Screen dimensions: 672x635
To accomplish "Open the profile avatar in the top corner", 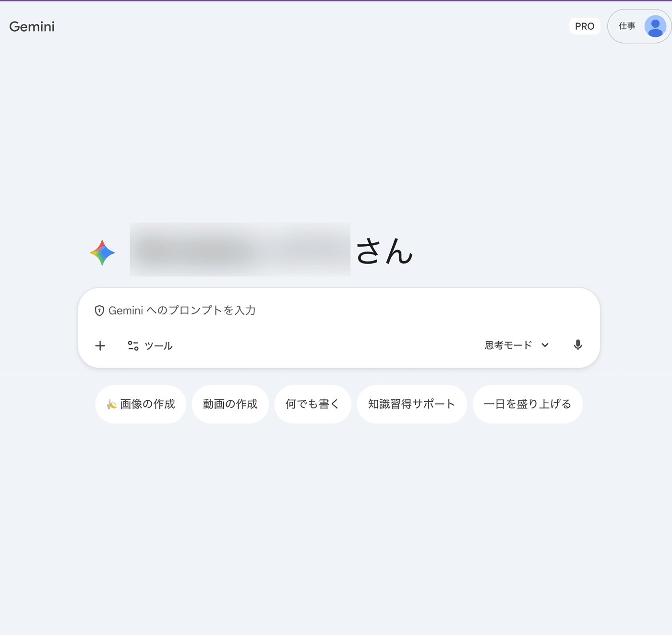I will point(655,26).
